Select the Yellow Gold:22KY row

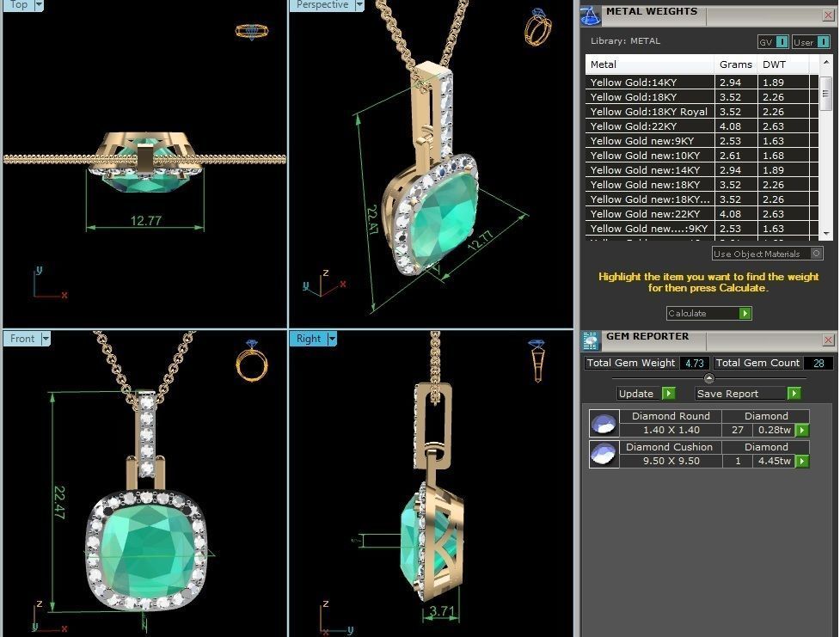[702, 126]
